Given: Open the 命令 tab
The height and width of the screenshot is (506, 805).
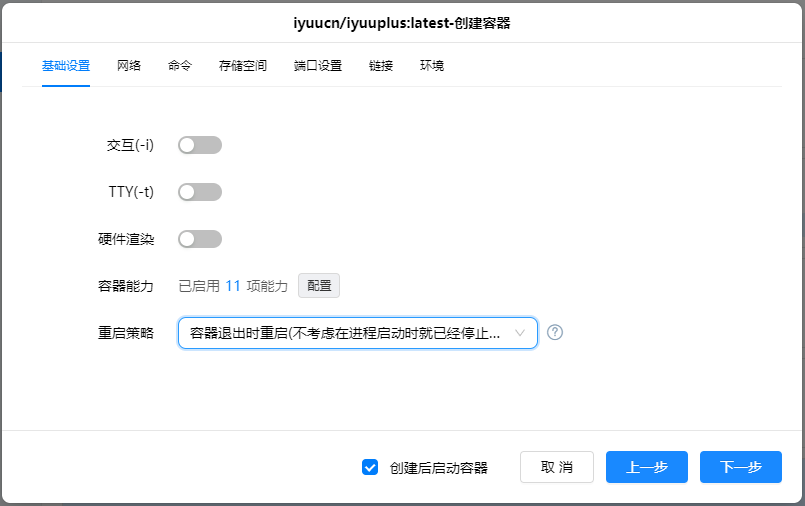Looking at the screenshot, I should tap(180, 66).
